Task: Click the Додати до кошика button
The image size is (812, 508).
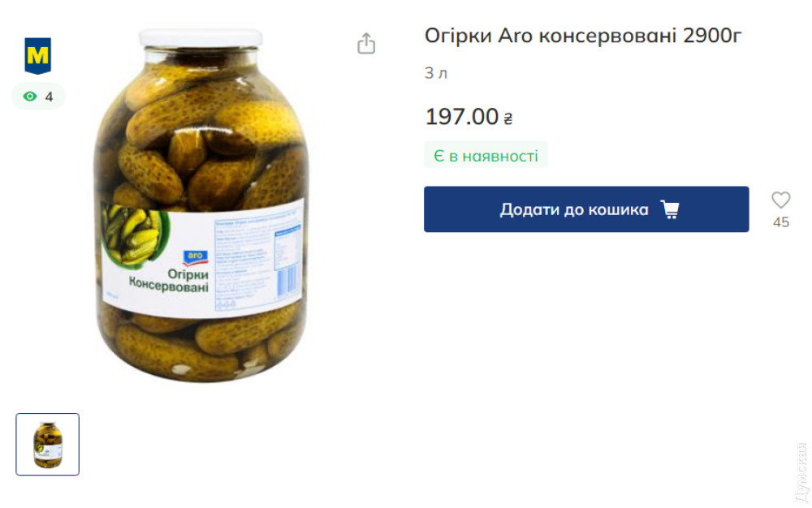Action: point(586,209)
